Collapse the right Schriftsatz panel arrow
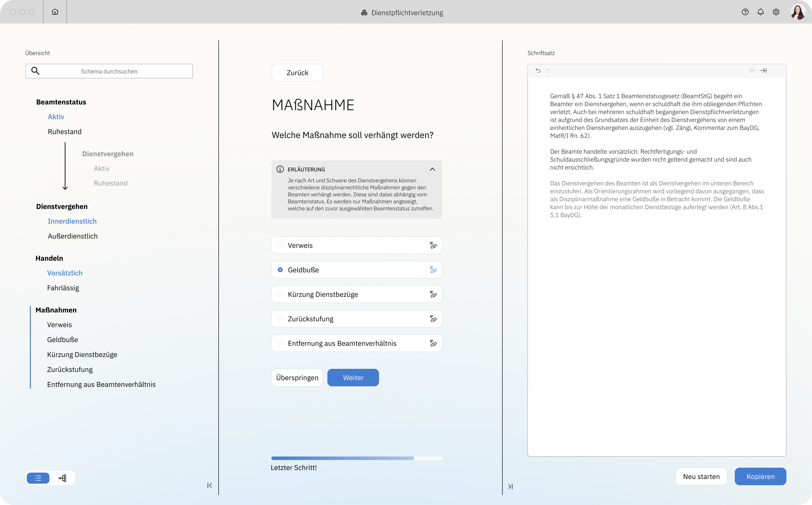 510,487
